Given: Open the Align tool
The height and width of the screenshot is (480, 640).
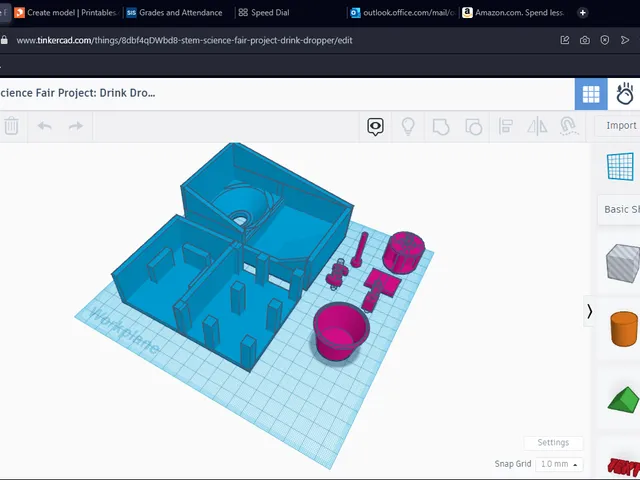Looking at the screenshot, I should tap(505, 127).
